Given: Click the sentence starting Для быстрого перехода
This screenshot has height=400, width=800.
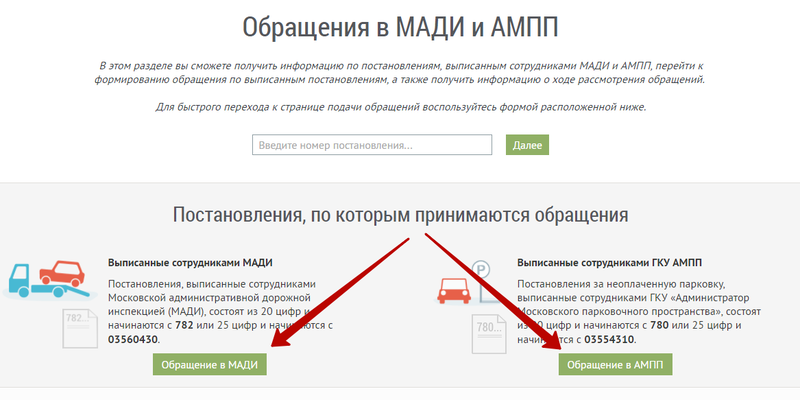Looking at the screenshot, I should [401, 108].
